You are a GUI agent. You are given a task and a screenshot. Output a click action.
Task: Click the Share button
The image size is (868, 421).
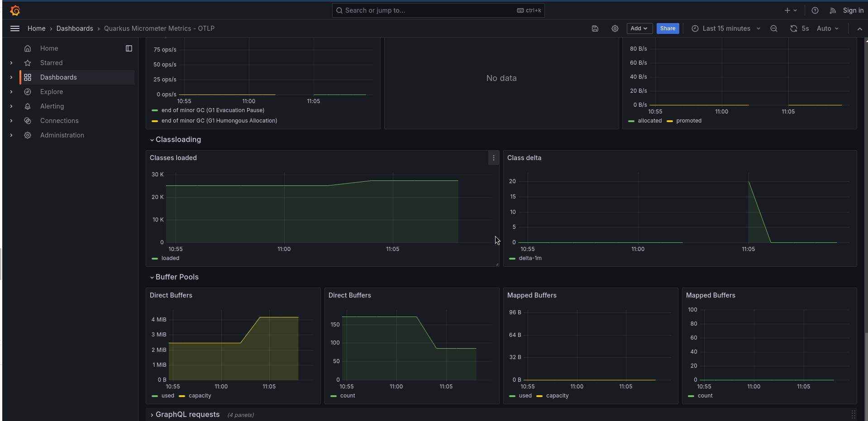(x=667, y=28)
